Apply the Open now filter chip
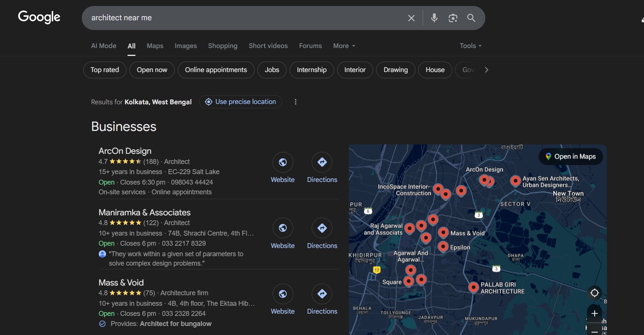644x335 pixels. [x=152, y=70]
